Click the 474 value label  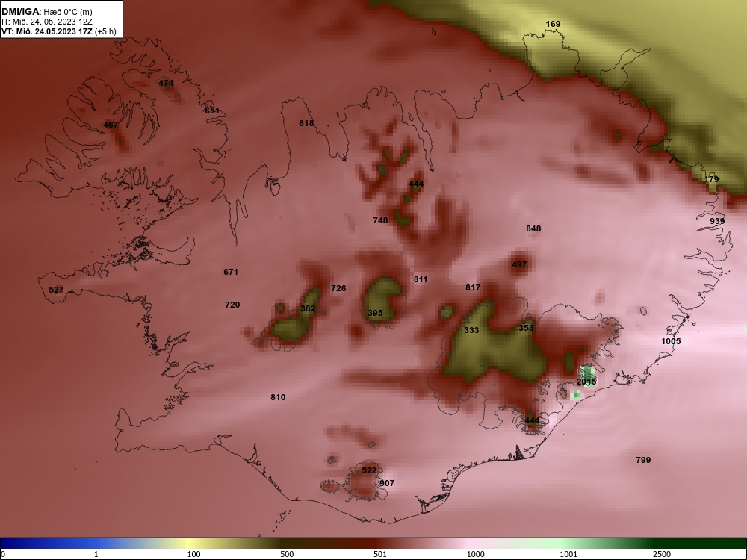166,84
